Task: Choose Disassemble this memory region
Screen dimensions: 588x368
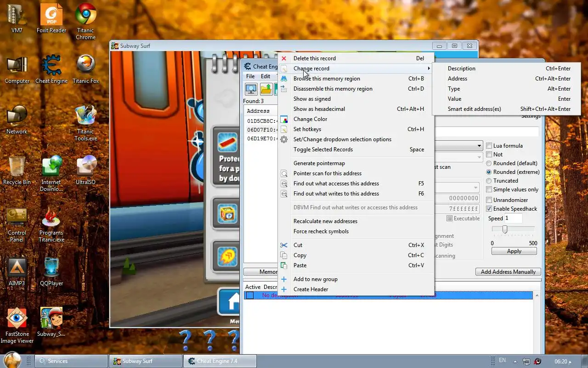Action: [356, 89]
